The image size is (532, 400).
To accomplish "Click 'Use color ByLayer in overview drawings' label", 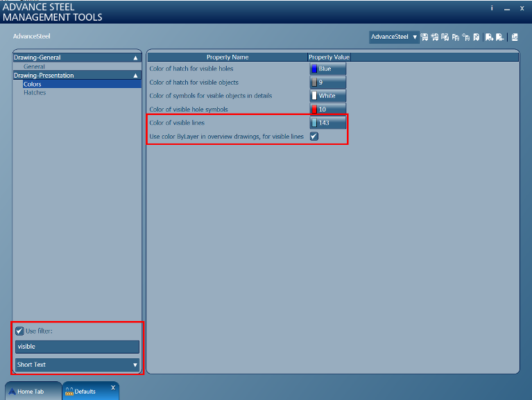I will tap(226, 137).
